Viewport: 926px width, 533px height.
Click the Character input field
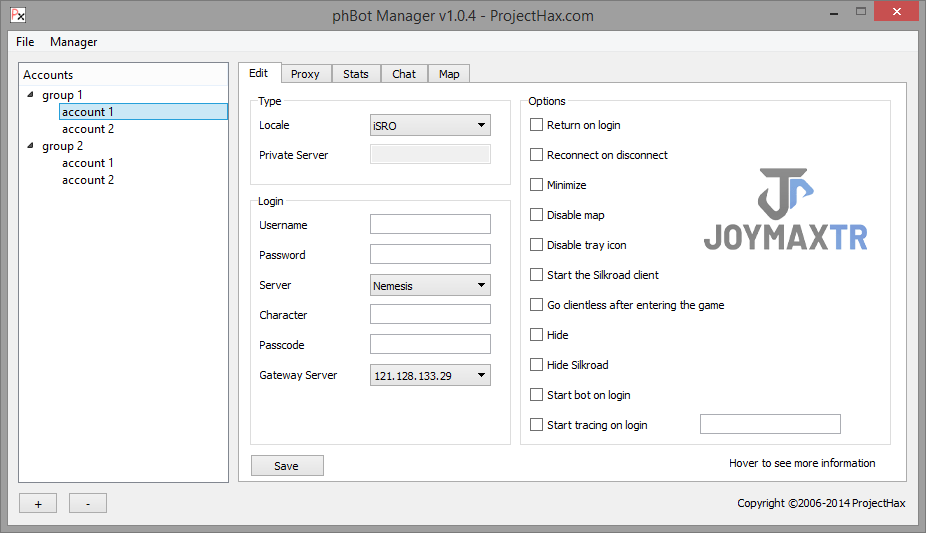coord(431,314)
